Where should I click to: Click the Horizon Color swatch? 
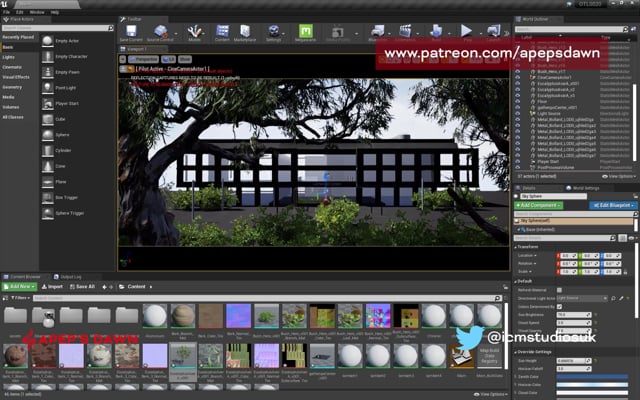[592, 385]
